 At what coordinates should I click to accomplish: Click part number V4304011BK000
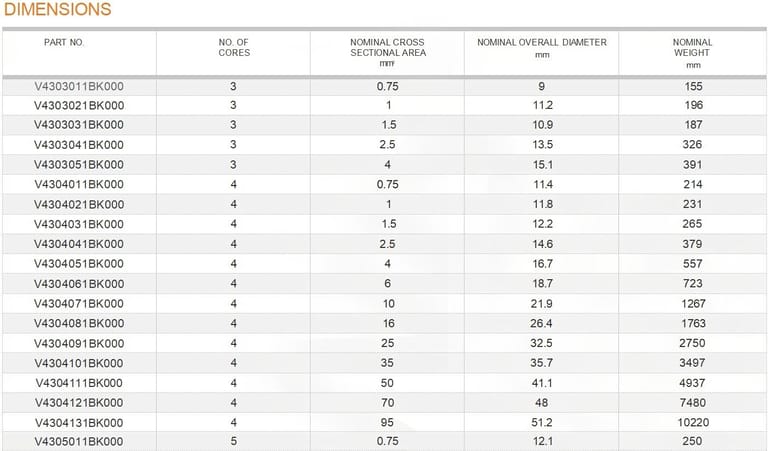79,185
